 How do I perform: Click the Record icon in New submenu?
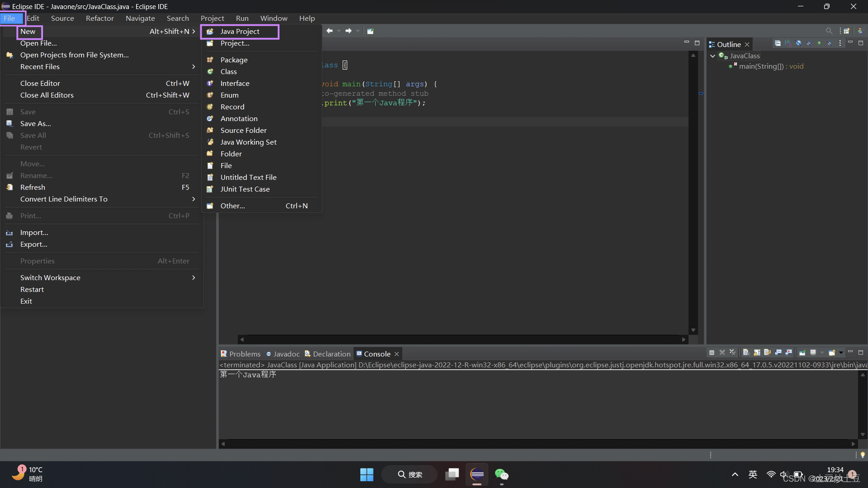click(x=210, y=107)
